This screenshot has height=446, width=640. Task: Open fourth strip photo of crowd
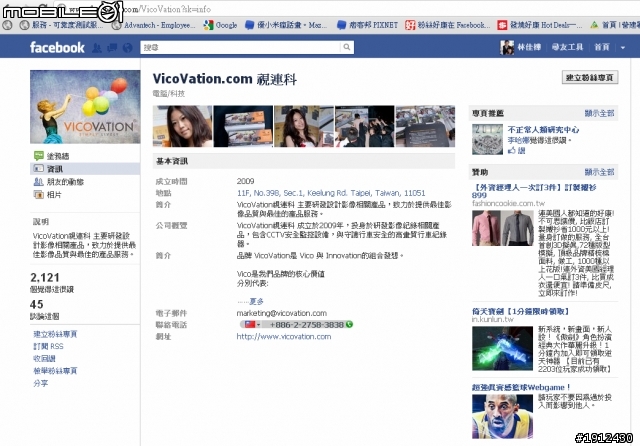(364, 126)
